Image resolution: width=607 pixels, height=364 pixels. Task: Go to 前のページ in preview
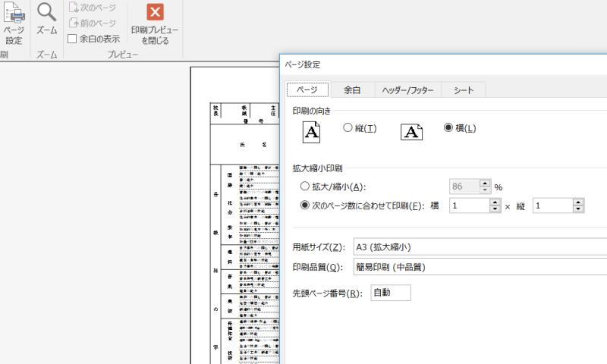(92, 24)
